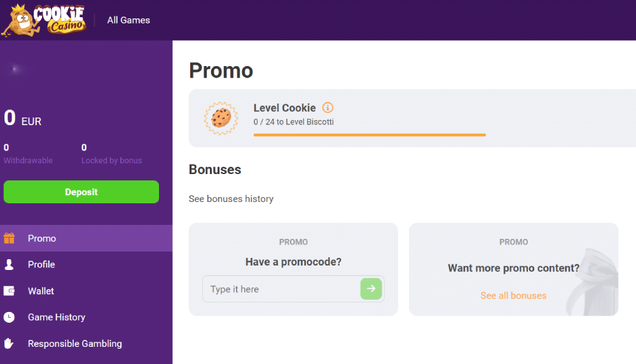Viewport: 636px width, 364px height.
Task: Follow the See all bonuses link
Action: pyautogui.click(x=513, y=295)
